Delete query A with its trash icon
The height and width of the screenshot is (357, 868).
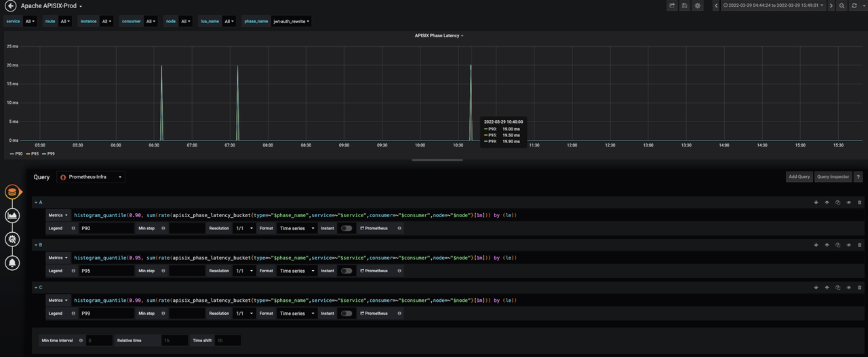point(860,202)
